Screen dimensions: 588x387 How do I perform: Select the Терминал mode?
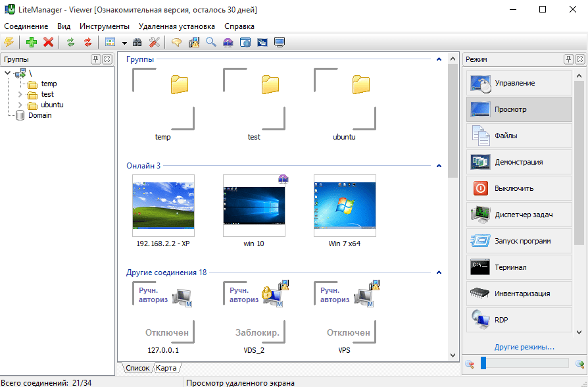(520, 267)
